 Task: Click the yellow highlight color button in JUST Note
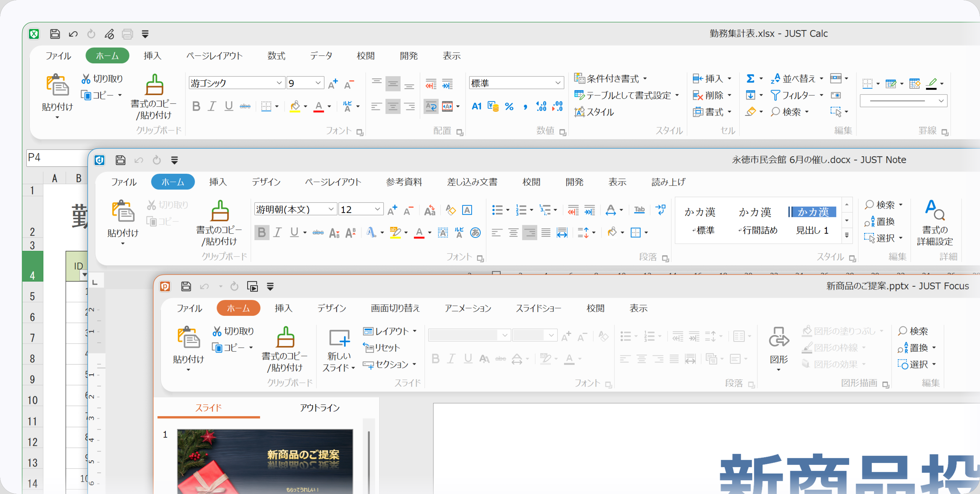tap(395, 233)
